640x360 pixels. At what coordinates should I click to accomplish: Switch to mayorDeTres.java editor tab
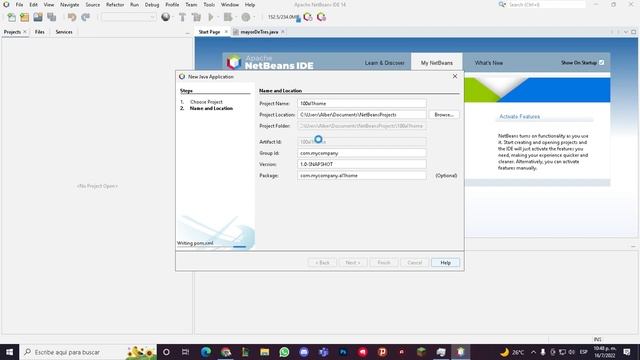(259, 32)
